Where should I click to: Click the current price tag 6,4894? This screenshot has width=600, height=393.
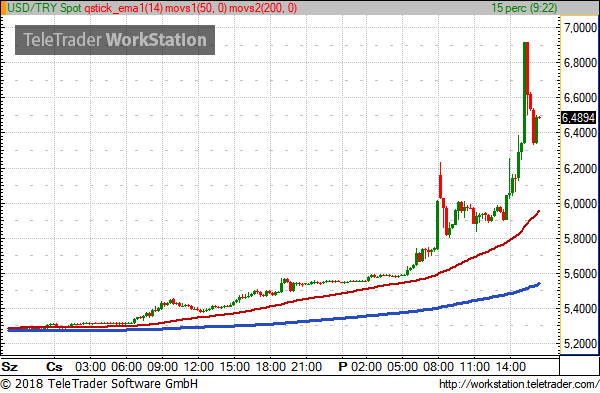(578, 117)
